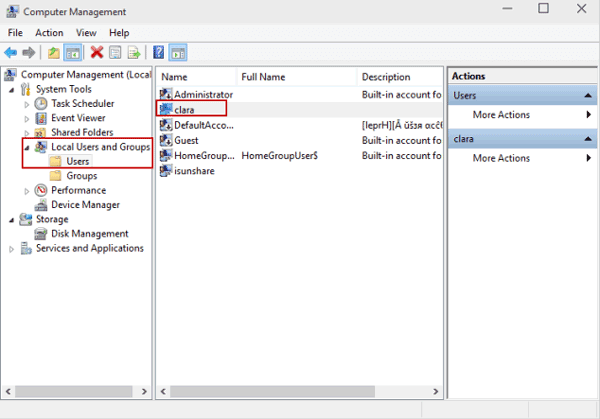Open the View menu
Viewport: 600px width, 419px height.
86,33
